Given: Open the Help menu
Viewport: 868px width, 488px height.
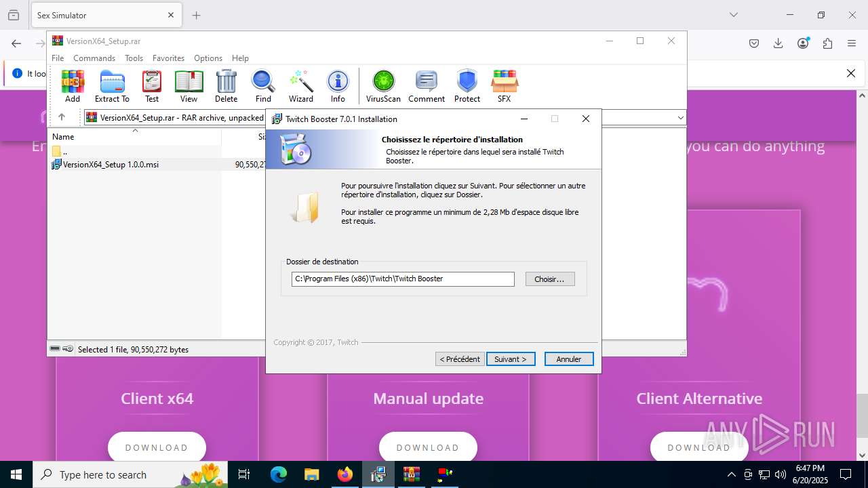Looking at the screenshot, I should click(240, 58).
